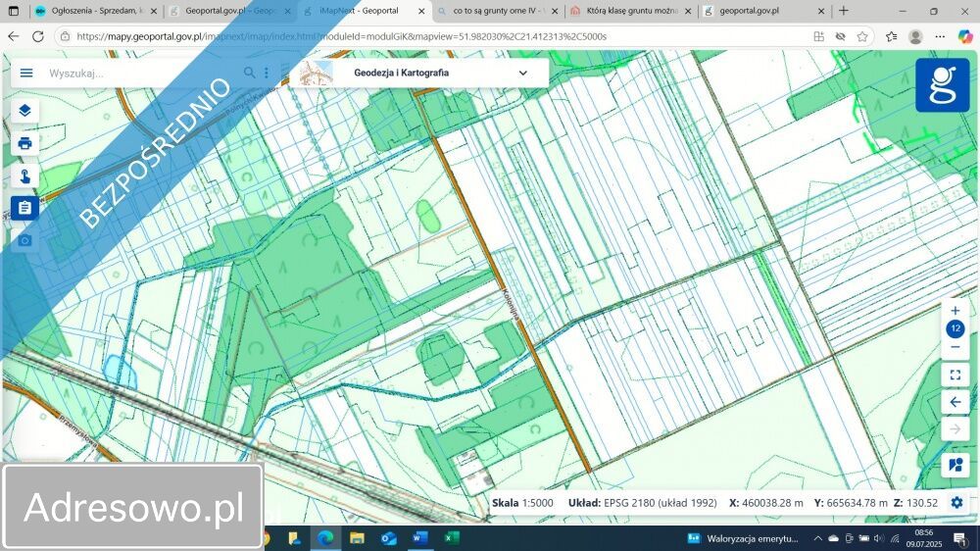Expand the Geodezja i Kartografia dropdown

pos(522,73)
